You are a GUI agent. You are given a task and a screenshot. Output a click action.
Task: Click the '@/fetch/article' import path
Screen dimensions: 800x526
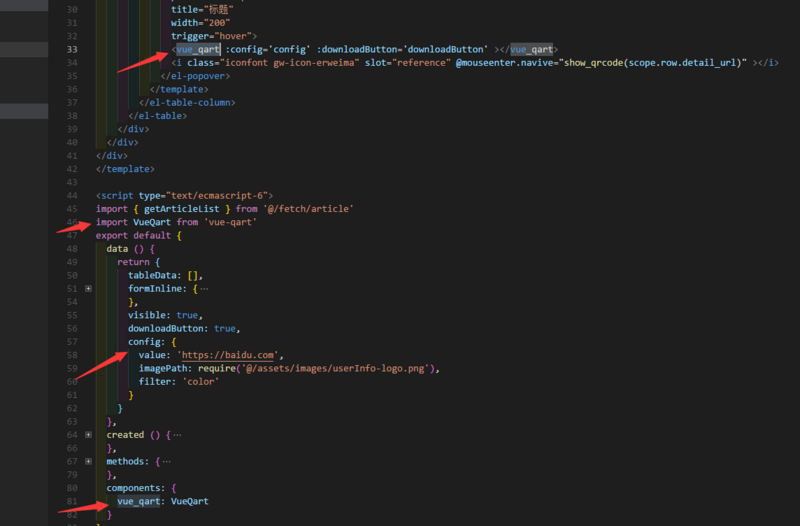(x=308, y=209)
